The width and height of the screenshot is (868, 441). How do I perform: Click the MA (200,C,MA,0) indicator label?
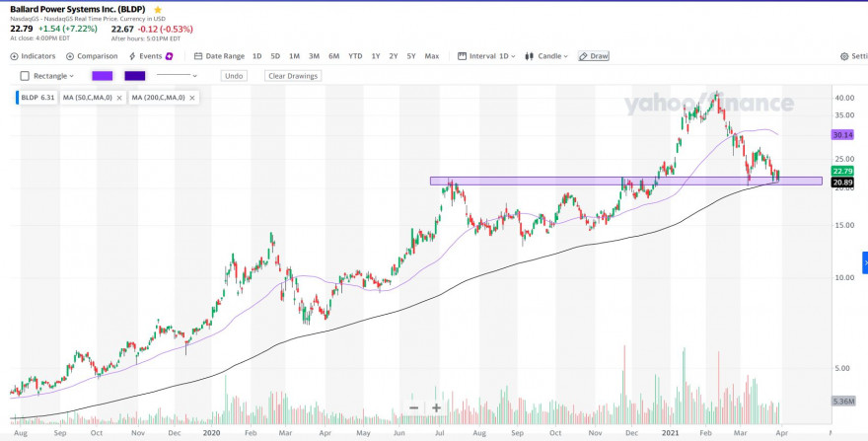pyautogui.click(x=159, y=98)
